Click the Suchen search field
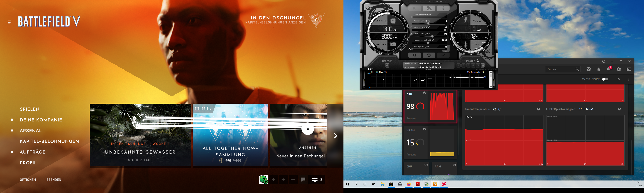This screenshot has height=193, width=644. point(560,69)
